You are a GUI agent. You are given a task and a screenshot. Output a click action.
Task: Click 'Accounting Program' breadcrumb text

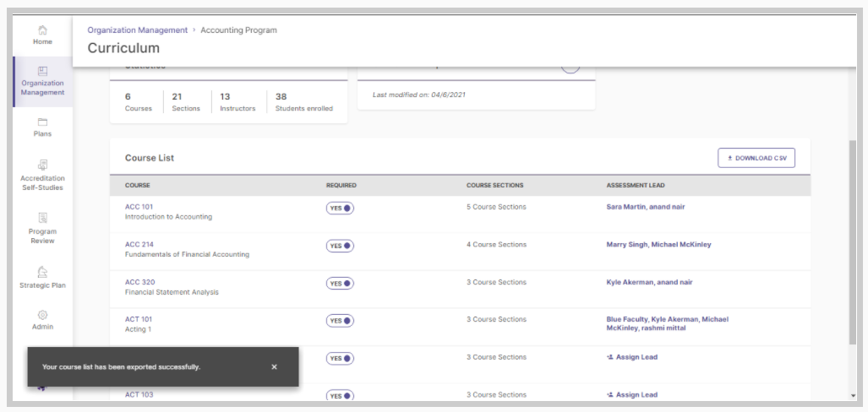[238, 30]
